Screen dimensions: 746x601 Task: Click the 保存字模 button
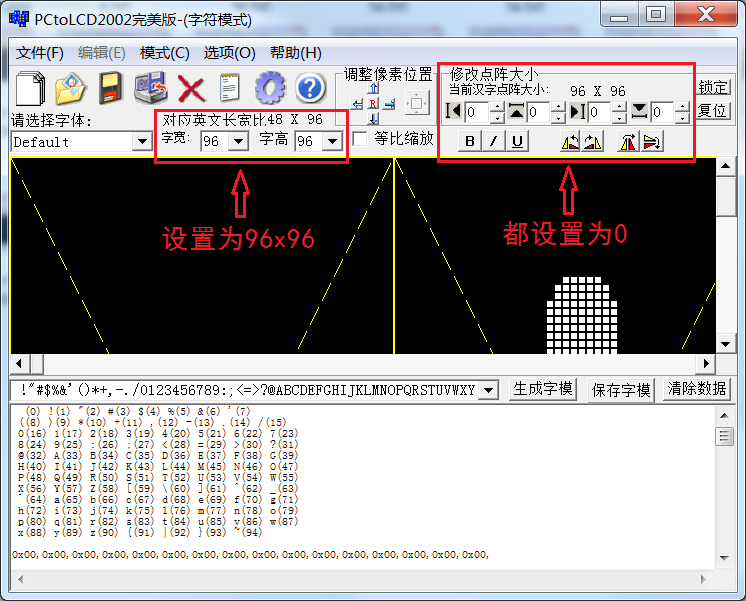coord(621,389)
